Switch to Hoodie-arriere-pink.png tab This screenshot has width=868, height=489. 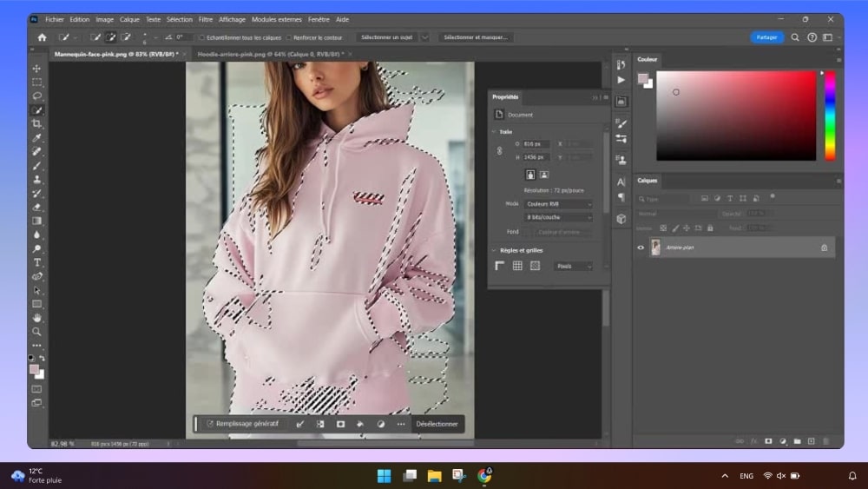pyautogui.click(x=271, y=54)
